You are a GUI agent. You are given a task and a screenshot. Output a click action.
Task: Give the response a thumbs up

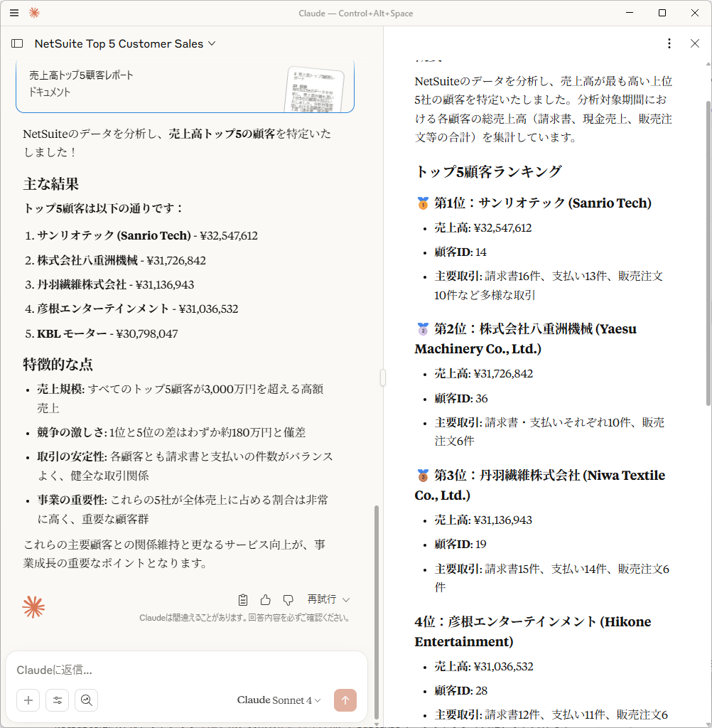266,600
